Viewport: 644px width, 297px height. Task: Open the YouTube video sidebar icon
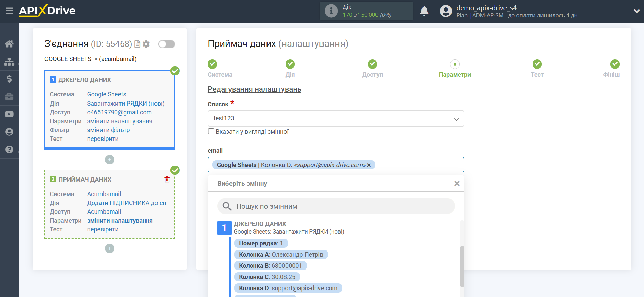[x=9, y=114]
